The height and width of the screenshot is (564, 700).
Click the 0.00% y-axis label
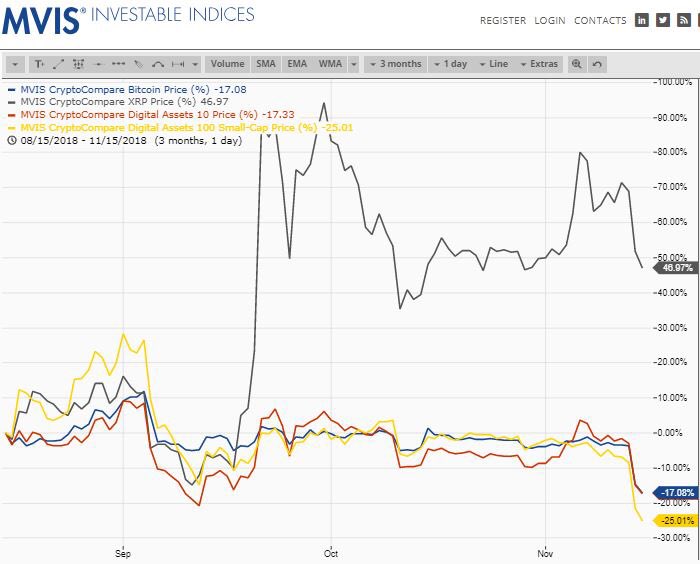[x=670, y=433]
